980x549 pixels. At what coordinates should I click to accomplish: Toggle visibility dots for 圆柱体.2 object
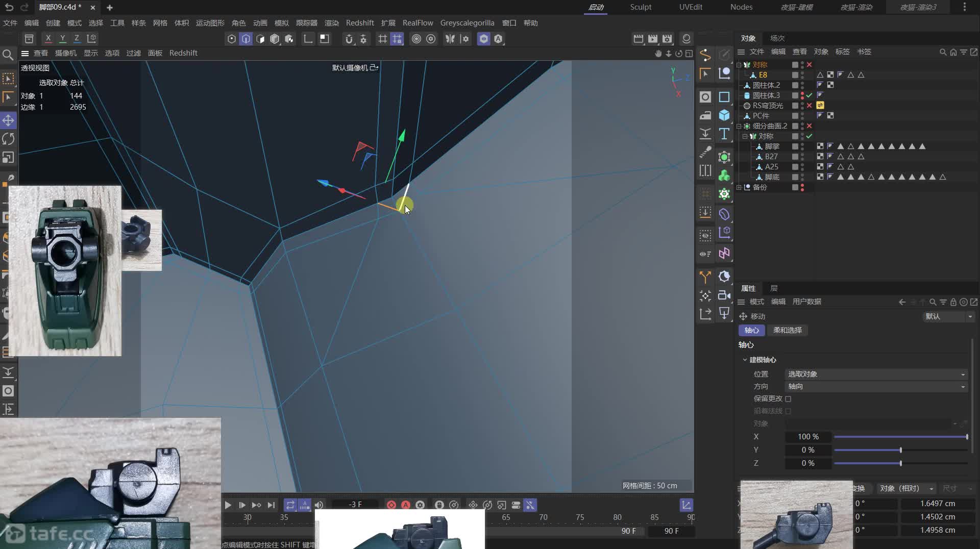click(802, 85)
